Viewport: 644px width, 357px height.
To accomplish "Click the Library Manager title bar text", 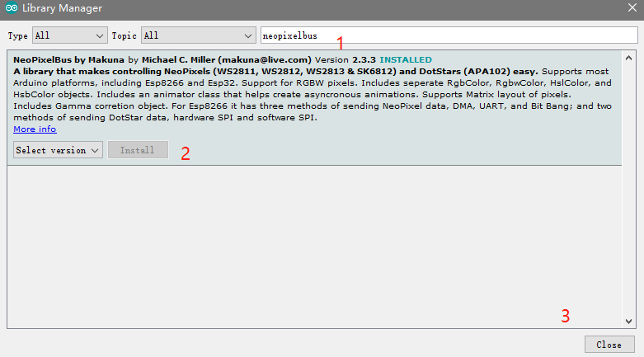I will click(x=62, y=8).
